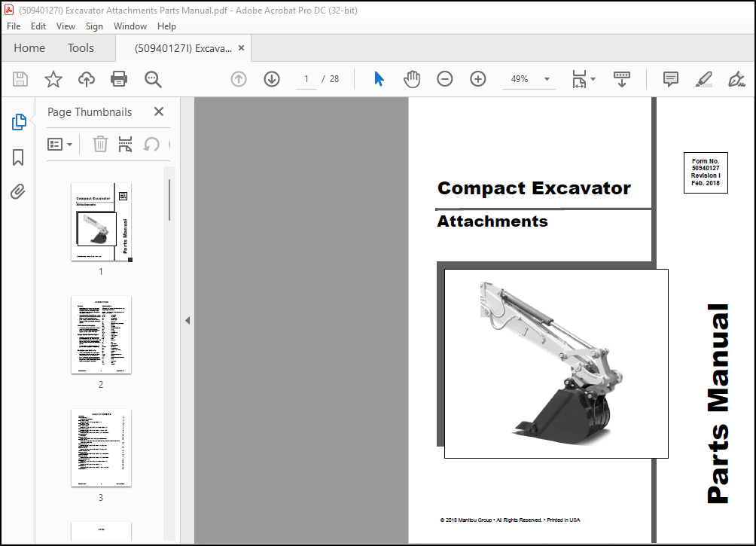Open the fill and sign pen tool
This screenshot has width=756, height=546.
(736, 79)
